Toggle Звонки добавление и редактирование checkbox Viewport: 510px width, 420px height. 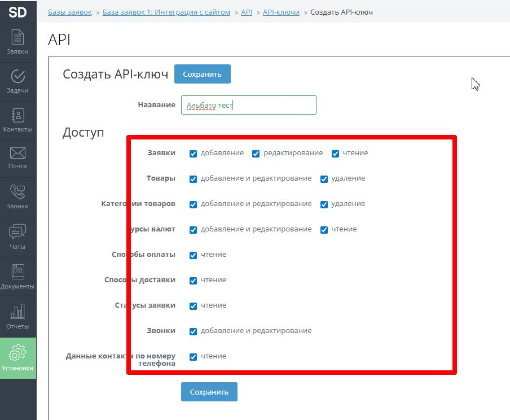[194, 331]
